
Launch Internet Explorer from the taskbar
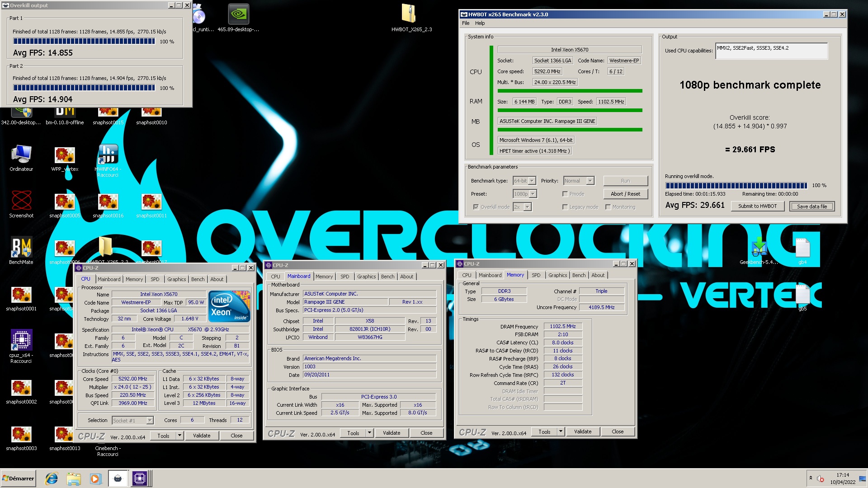(x=52, y=479)
